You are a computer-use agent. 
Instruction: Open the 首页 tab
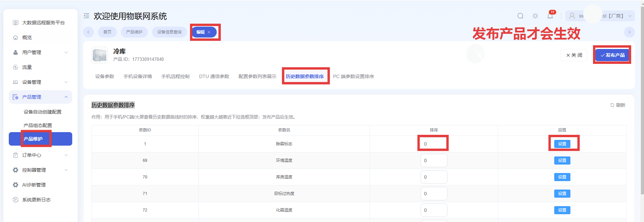point(107,32)
